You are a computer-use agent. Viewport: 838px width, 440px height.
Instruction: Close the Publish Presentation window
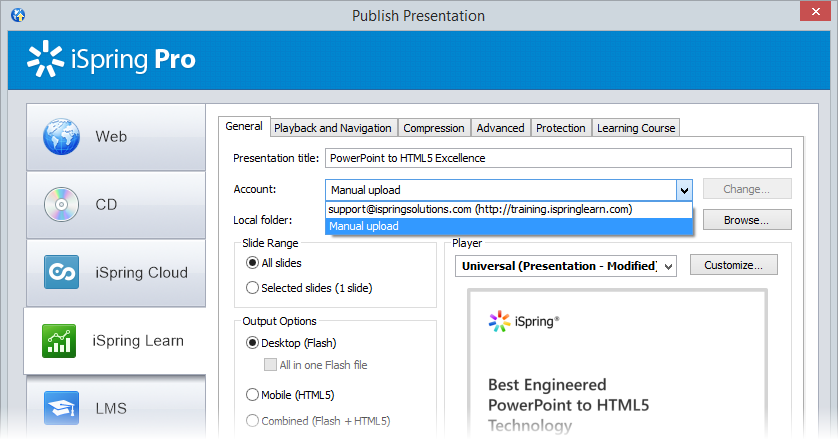(816, 11)
